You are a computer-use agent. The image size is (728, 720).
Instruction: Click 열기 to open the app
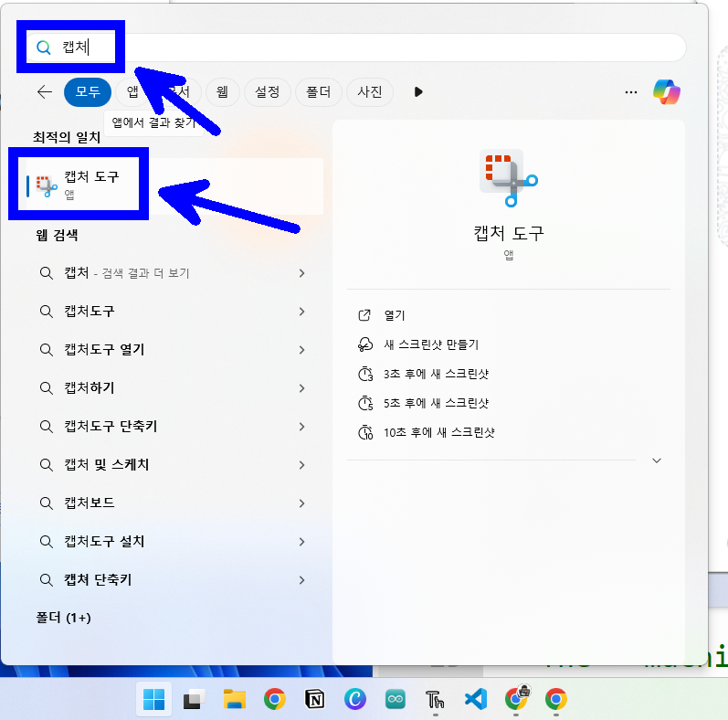(395, 315)
